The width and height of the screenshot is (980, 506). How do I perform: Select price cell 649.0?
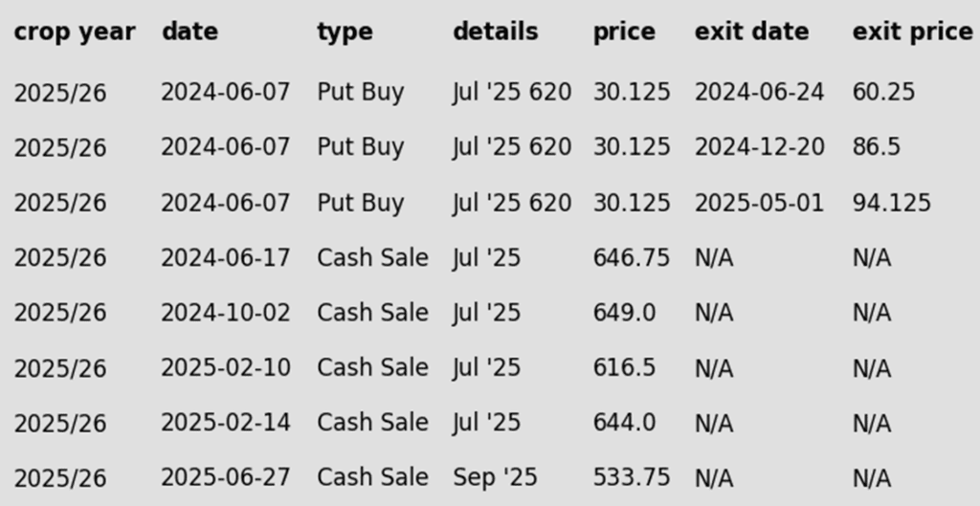pos(624,313)
